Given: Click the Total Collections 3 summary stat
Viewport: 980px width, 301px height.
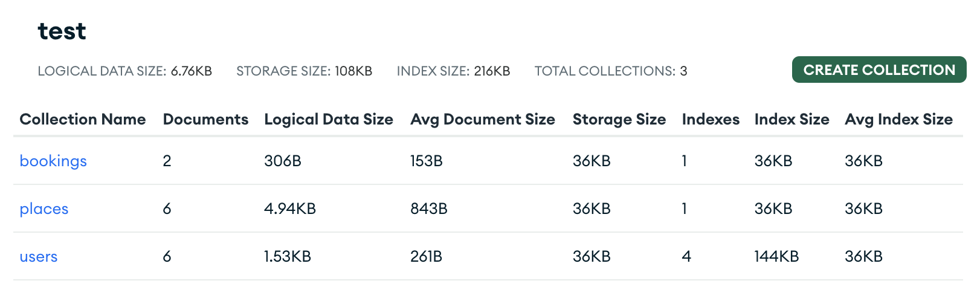Looking at the screenshot, I should tap(611, 71).
